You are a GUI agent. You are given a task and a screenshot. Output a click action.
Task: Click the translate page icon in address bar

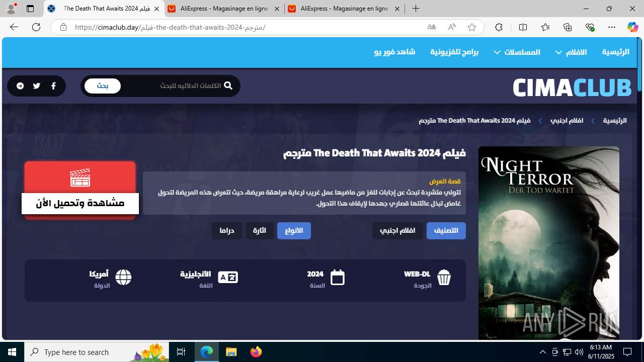[x=432, y=27]
